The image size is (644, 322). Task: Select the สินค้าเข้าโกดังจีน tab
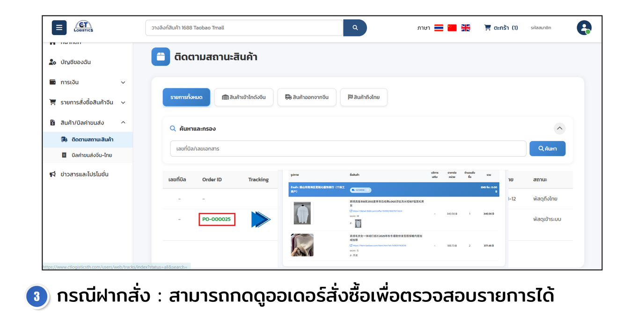click(243, 97)
